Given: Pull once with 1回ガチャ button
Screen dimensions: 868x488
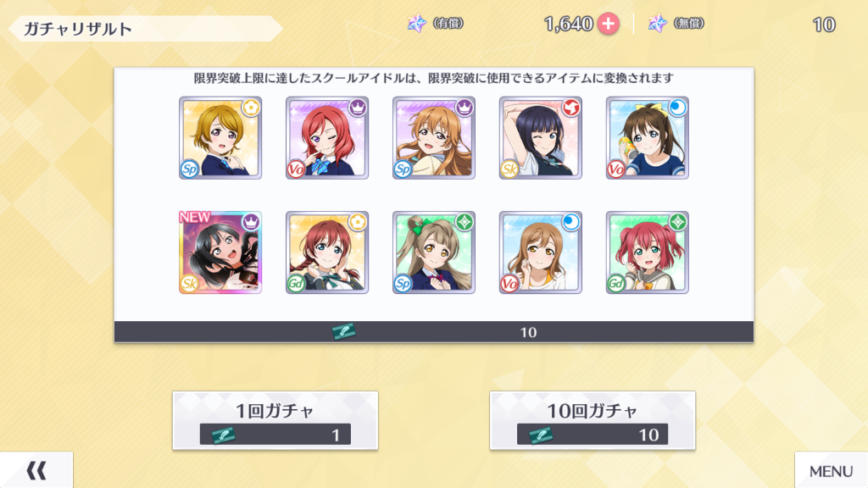Looking at the screenshot, I should 275,420.
